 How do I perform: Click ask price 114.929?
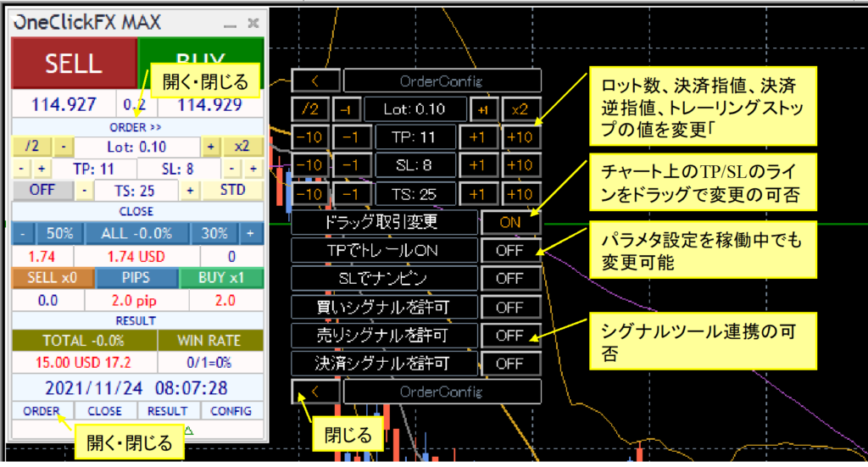[x=209, y=104]
